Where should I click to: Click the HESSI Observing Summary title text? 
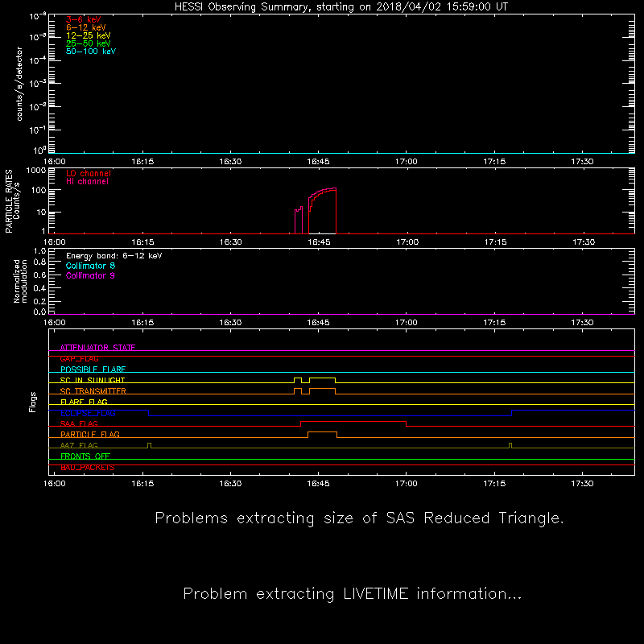pos(341,7)
